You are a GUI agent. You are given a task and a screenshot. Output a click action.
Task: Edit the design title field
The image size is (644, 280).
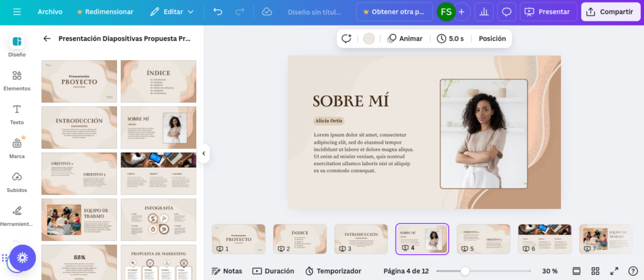[x=314, y=12]
